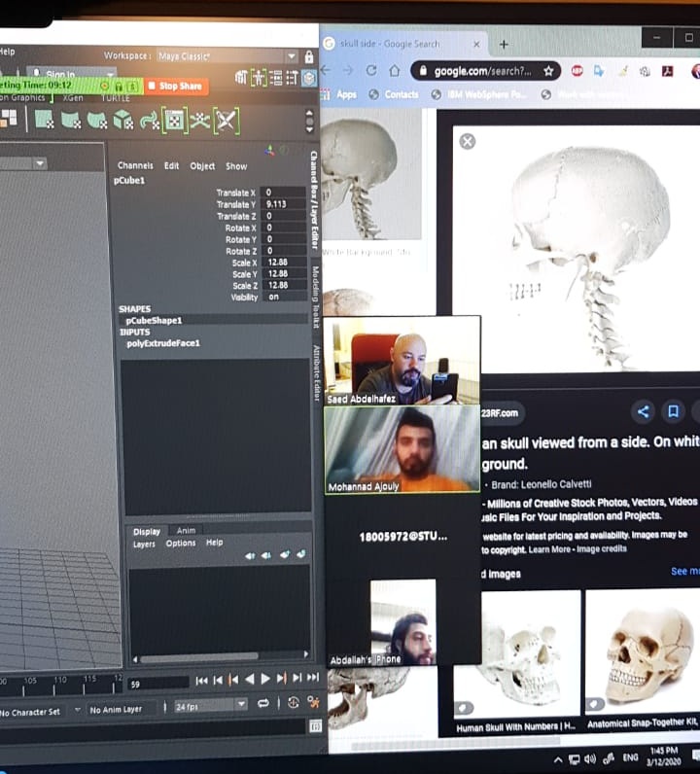700x774 pixels.
Task: Open the Channels menu in Channel Box
Action: tap(135, 166)
